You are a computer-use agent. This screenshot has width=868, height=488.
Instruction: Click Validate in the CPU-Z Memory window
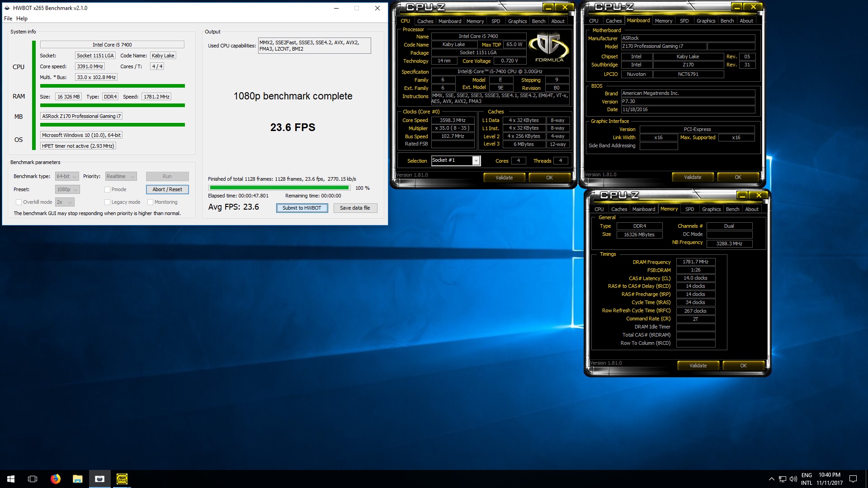[698, 366]
